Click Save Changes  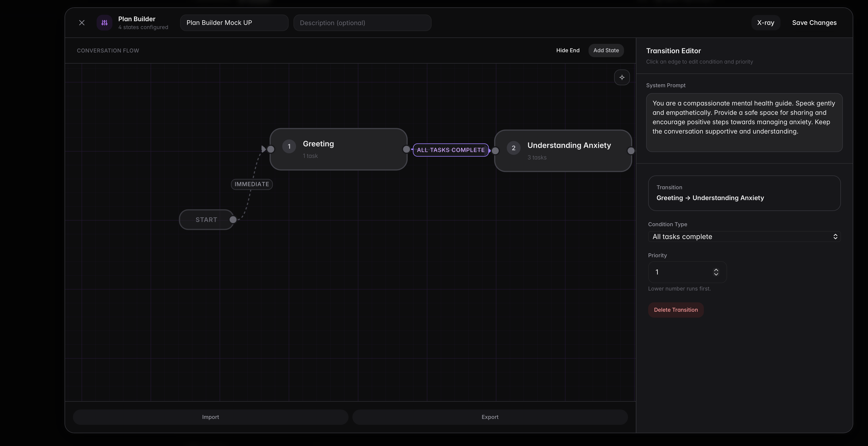814,23
